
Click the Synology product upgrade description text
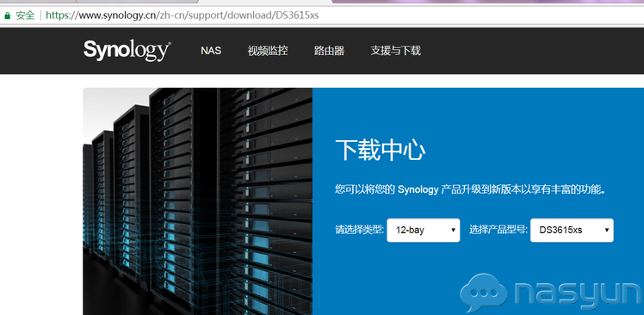(x=470, y=189)
